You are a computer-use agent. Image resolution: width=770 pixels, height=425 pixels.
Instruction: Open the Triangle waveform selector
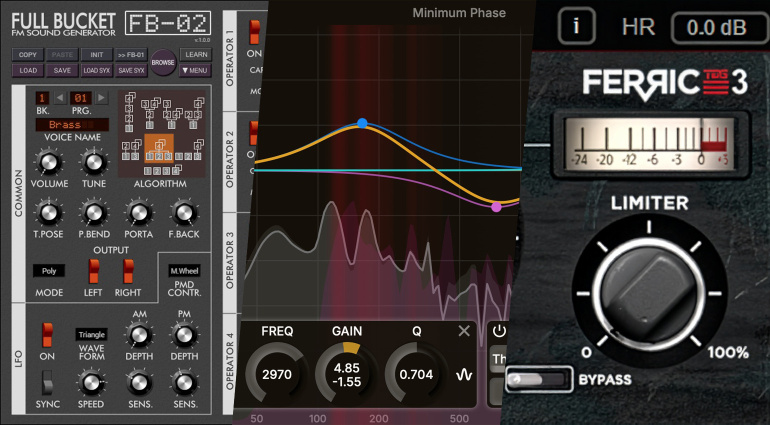point(91,334)
